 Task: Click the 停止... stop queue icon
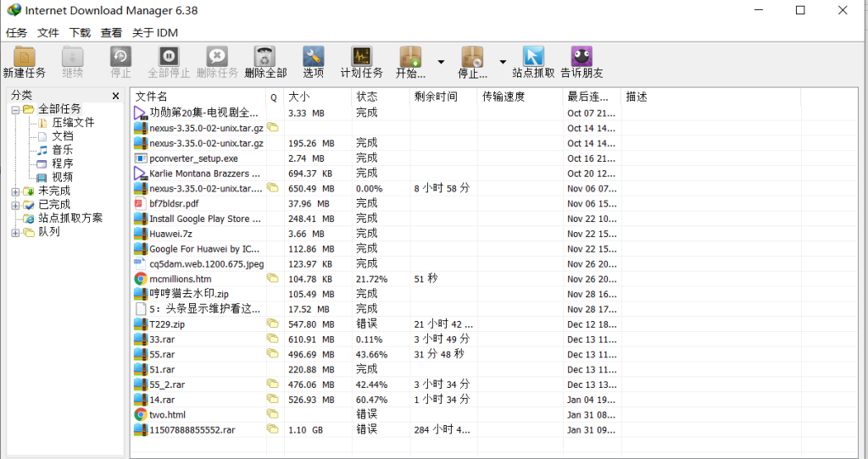[472, 57]
